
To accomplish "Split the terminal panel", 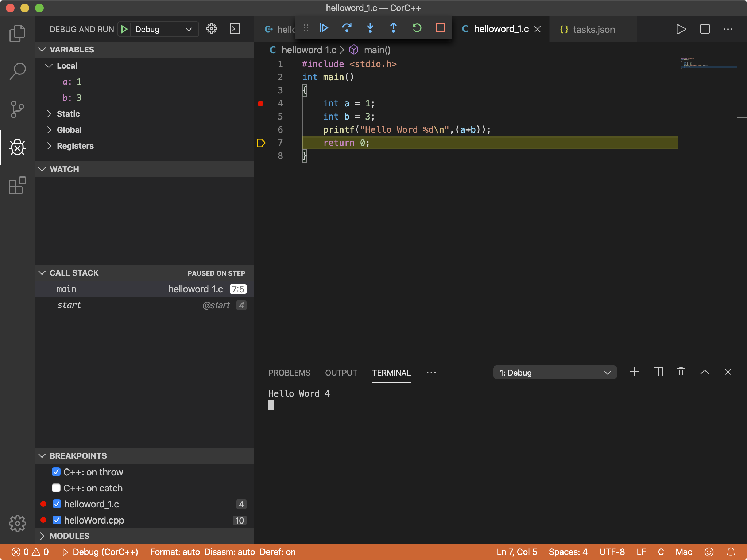I will click(x=658, y=372).
